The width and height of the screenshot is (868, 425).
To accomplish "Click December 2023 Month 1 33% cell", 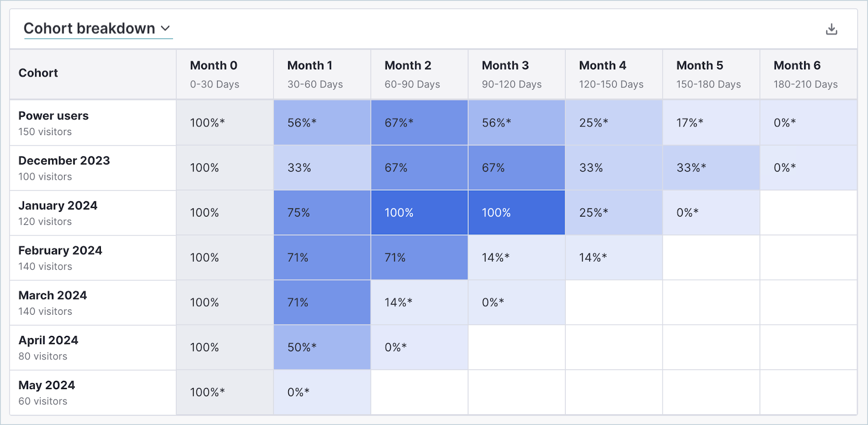I will point(322,168).
